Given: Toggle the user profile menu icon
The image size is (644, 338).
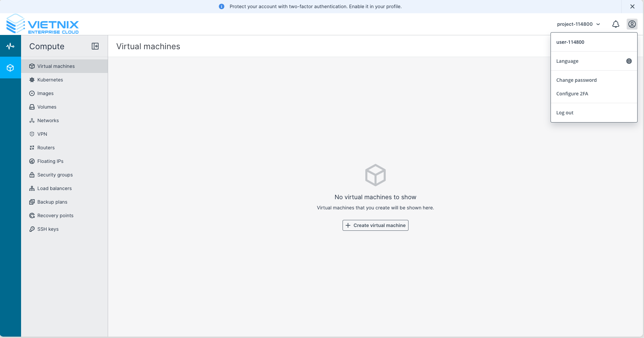Looking at the screenshot, I should tap(632, 24).
